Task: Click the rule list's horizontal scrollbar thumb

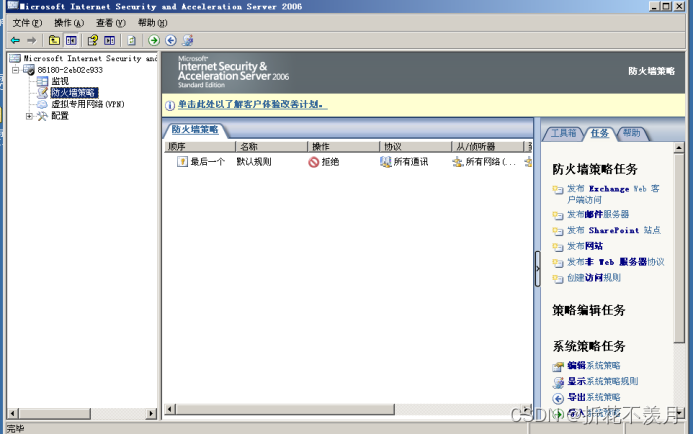Action: point(285,409)
